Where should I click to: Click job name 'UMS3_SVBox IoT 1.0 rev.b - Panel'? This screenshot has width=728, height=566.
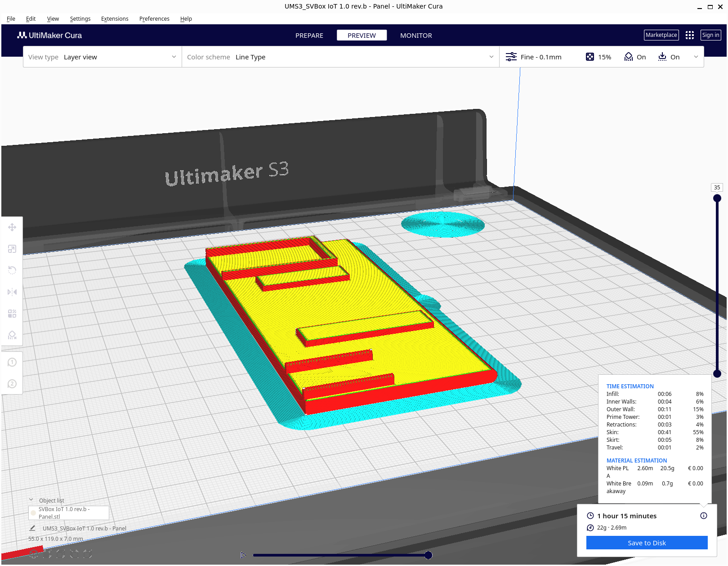85,529
